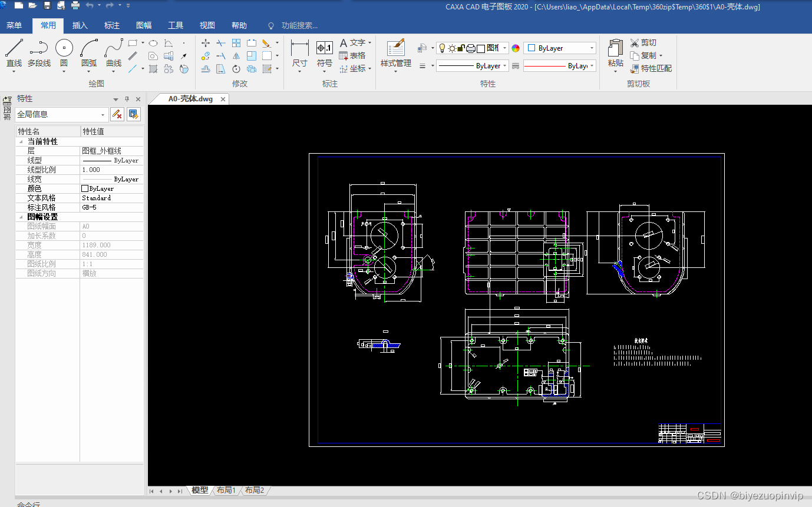This screenshot has width=812, height=507.
Task: Select the ellipse drawing tool icon
Action: [x=153, y=43]
